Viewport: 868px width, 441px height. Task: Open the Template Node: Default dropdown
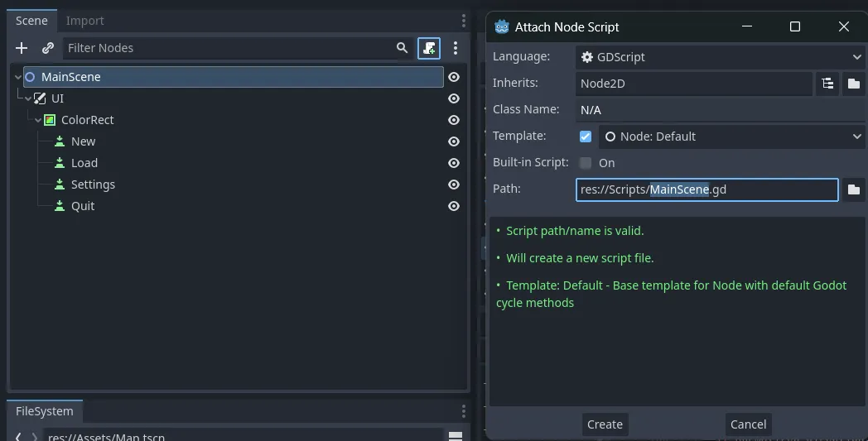click(732, 137)
